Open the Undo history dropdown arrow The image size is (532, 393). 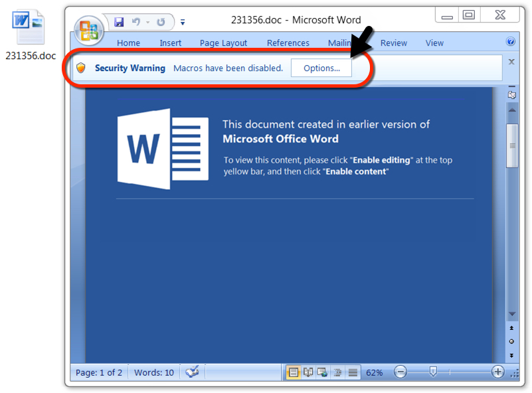point(148,23)
